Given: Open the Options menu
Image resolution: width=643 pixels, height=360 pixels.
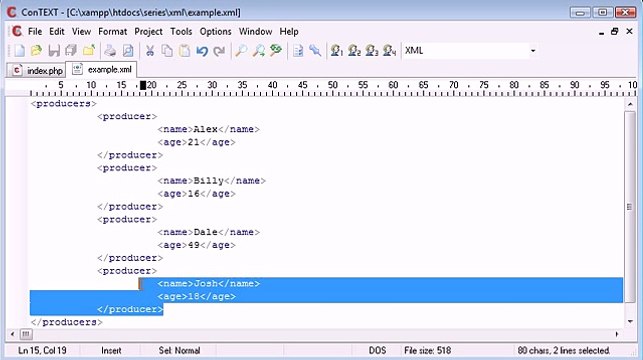Looking at the screenshot, I should tap(215, 32).
